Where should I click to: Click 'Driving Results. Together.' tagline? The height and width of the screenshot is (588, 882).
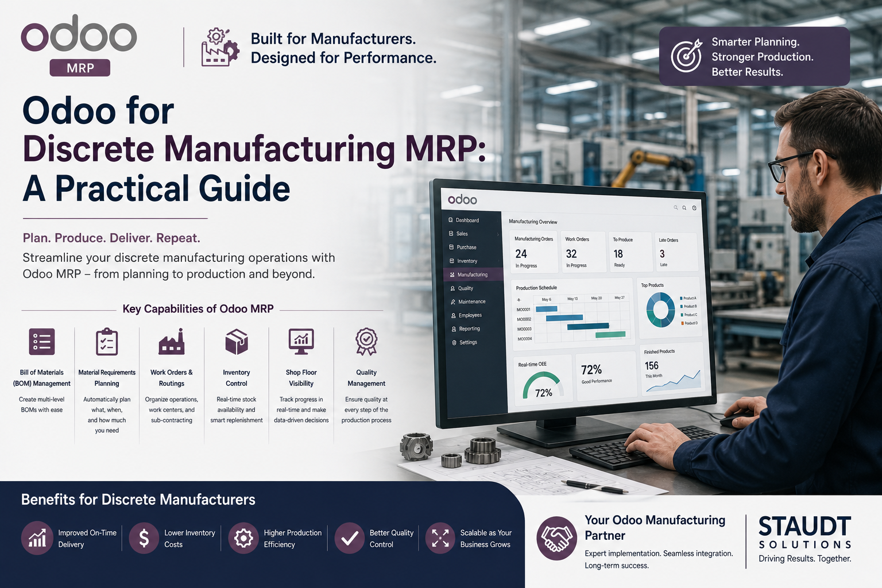(x=805, y=559)
